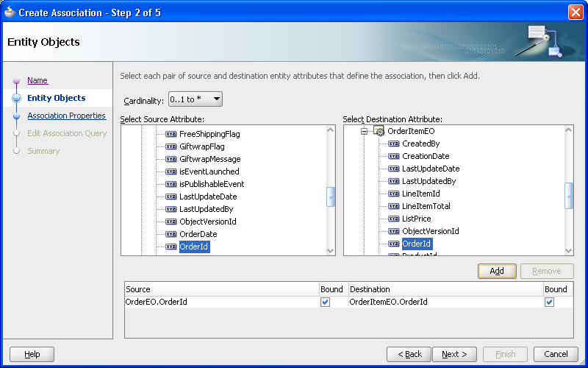Click the source list scroll up arrow
This screenshot has width=588, height=368.
click(330, 130)
